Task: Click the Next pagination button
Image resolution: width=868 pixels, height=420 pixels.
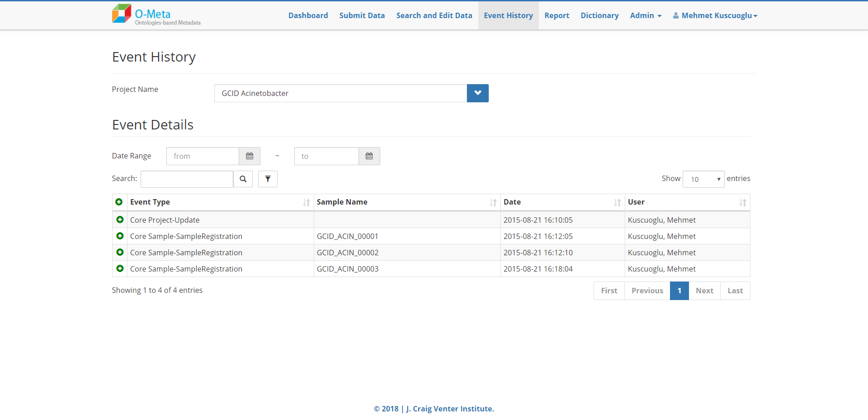Action: coord(705,291)
